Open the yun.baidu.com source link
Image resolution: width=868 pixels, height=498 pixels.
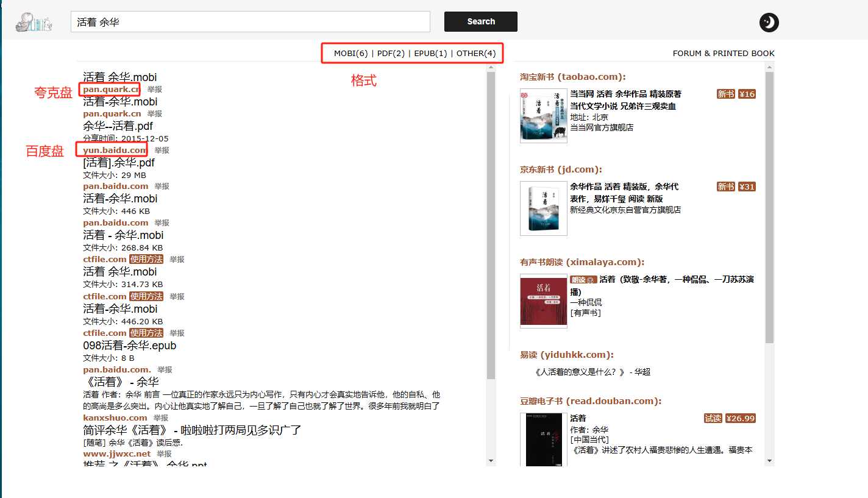click(x=115, y=150)
